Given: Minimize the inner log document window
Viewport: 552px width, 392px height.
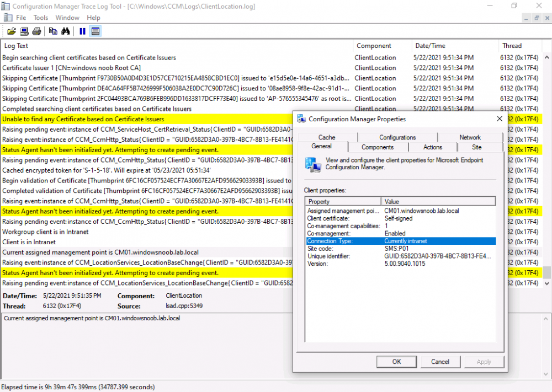Looking at the screenshot, I should [526, 18].
